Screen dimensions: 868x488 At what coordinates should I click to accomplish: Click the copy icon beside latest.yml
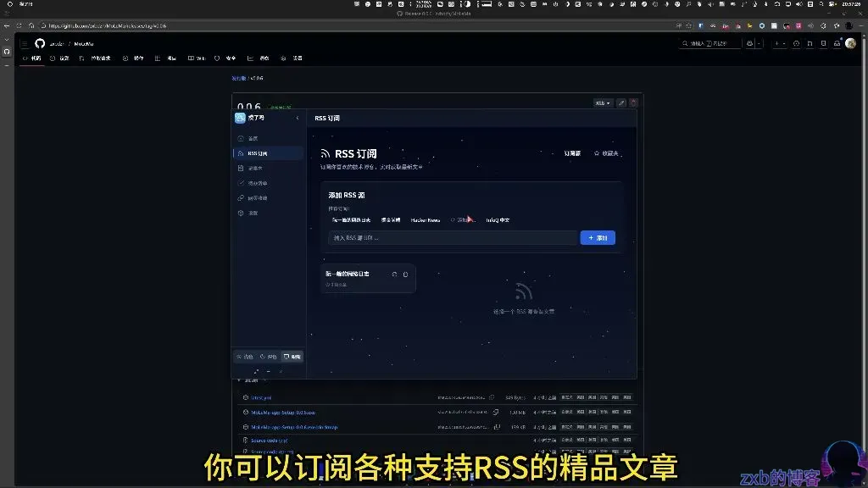[x=491, y=397]
